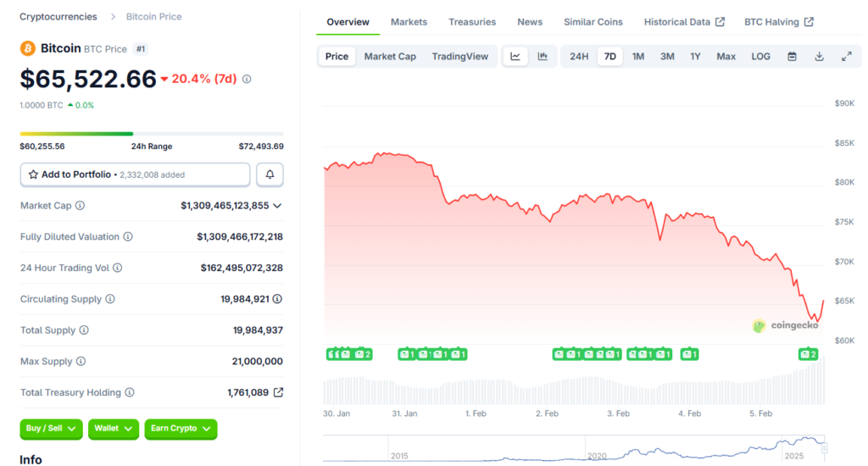Click the Market Cap info icon
868x466 pixels.
pyautogui.click(x=81, y=206)
